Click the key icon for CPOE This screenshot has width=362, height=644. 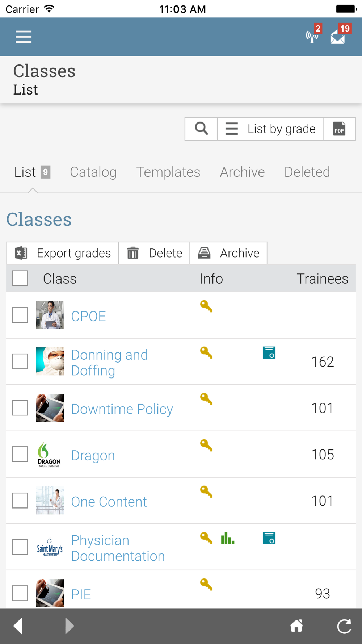point(206,306)
